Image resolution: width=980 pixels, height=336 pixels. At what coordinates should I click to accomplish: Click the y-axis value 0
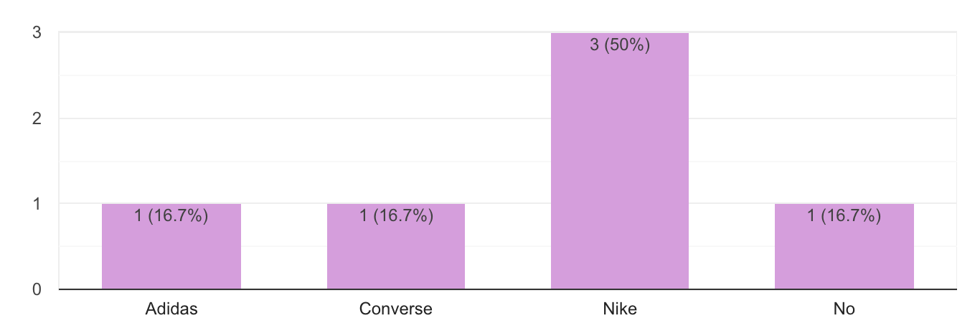(x=36, y=289)
